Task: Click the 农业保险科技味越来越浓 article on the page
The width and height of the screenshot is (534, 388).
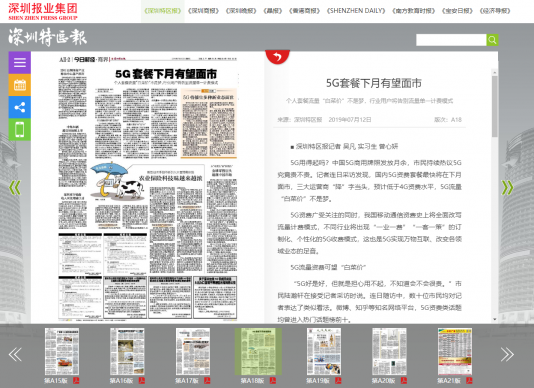Action: click(170, 178)
